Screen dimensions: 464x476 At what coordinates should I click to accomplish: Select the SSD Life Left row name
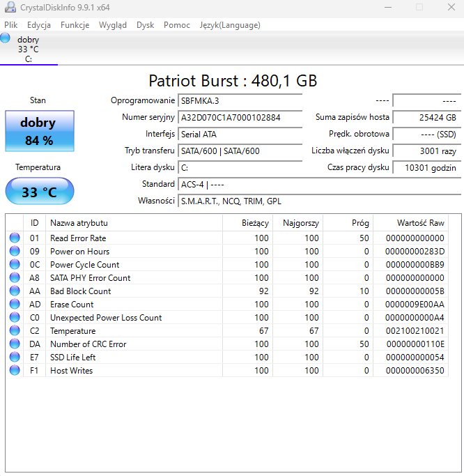73,358
